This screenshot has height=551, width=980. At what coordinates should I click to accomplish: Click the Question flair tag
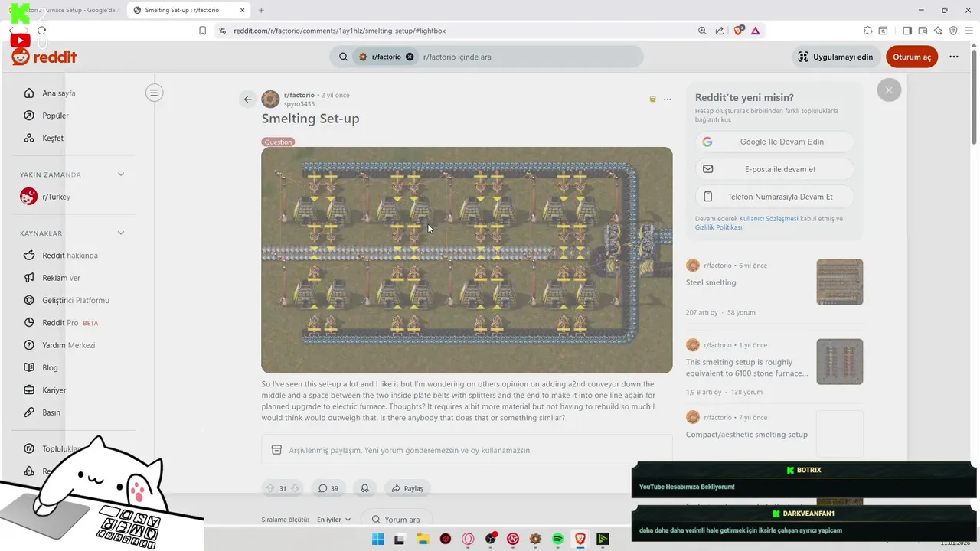tap(278, 142)
